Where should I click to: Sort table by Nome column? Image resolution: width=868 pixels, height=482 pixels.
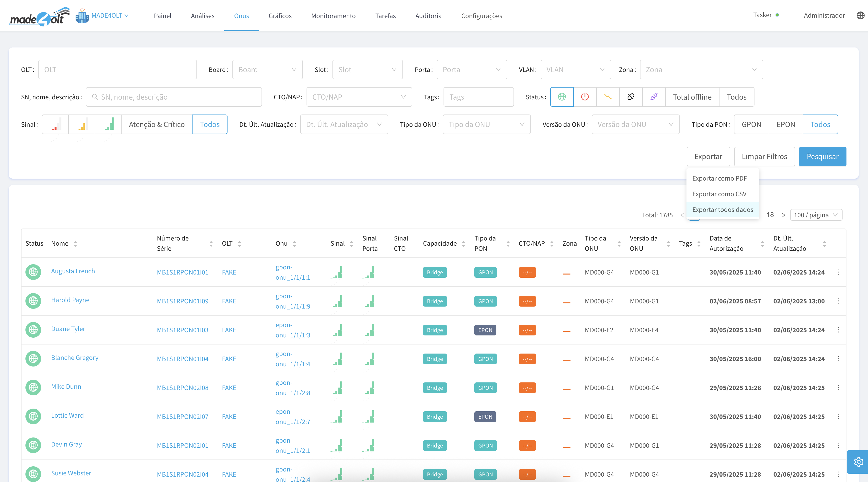point(75,244)
